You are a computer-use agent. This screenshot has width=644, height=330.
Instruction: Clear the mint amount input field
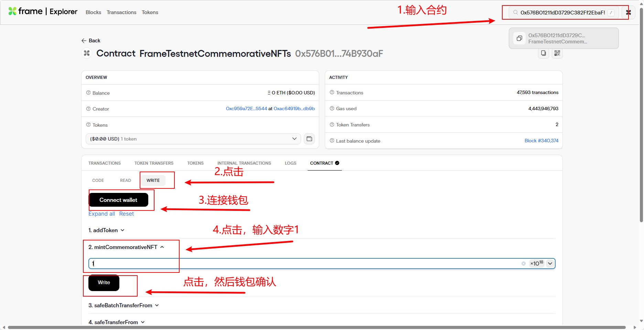point(523,264)
